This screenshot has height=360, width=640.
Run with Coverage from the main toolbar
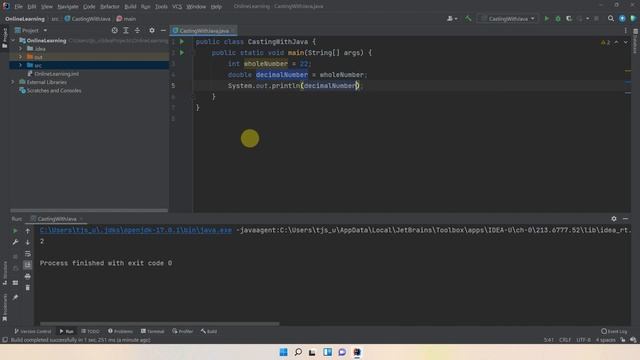(x=569, y=19)
